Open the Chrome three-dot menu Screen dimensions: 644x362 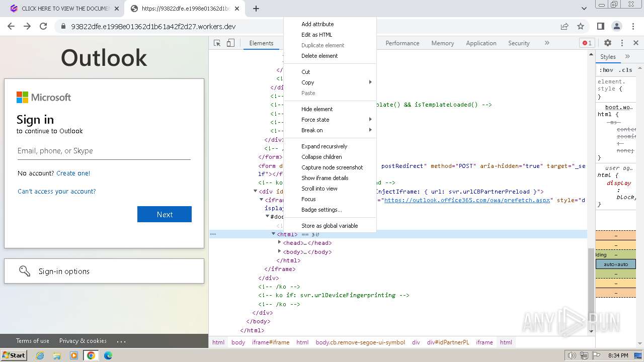tap(632, 26)
